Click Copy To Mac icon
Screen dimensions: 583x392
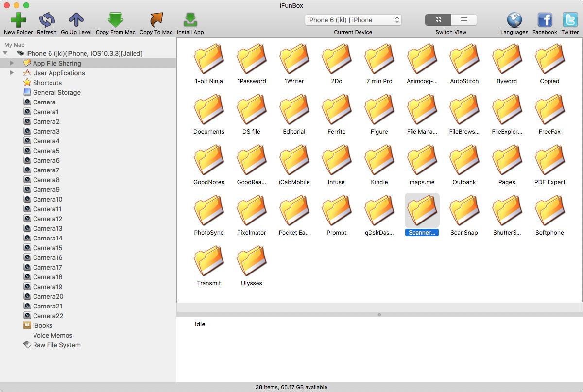coord(156,20)
